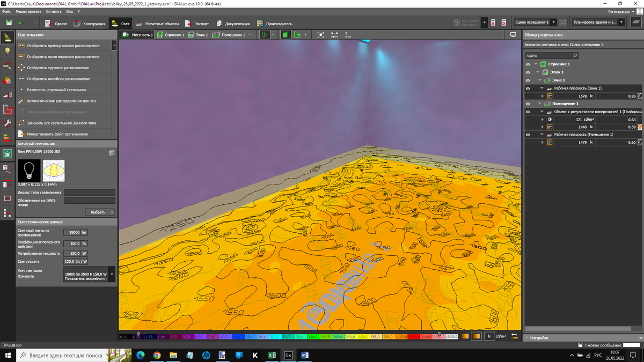The width and height of the screenshot is (644, 362).
Task: Toggle visibility eye for Помещение 1 in results
Action: 529,104
